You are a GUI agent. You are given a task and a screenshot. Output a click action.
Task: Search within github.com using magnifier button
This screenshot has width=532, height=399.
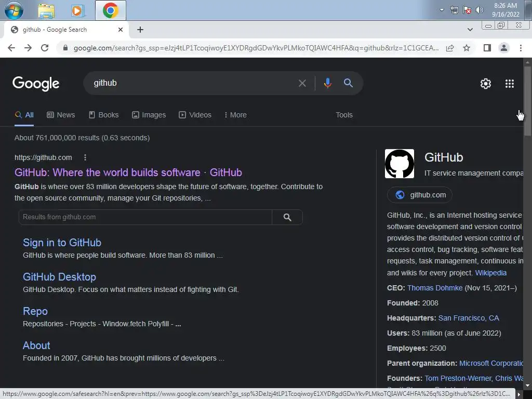[287, 217]
